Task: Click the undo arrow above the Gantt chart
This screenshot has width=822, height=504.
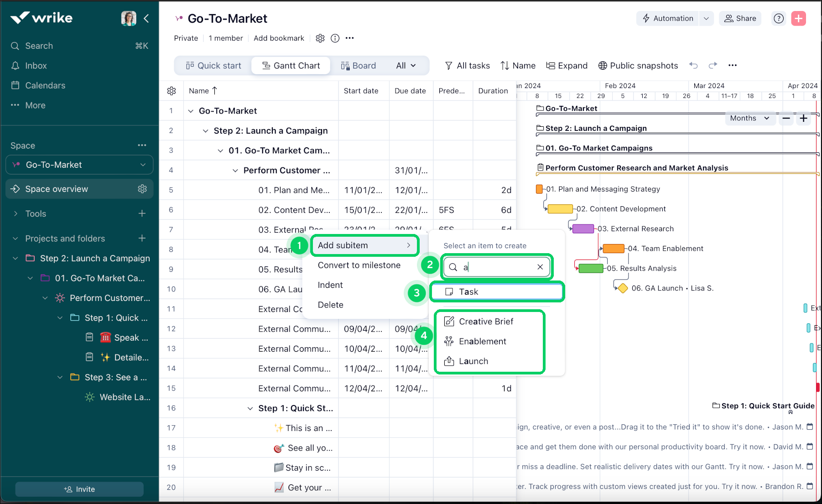Action: (693, 65)
